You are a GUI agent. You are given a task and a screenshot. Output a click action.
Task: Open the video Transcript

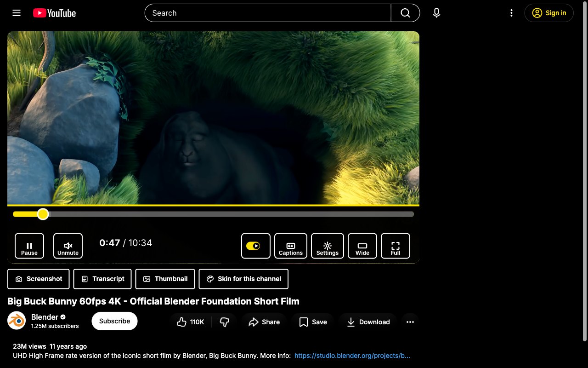102,279
